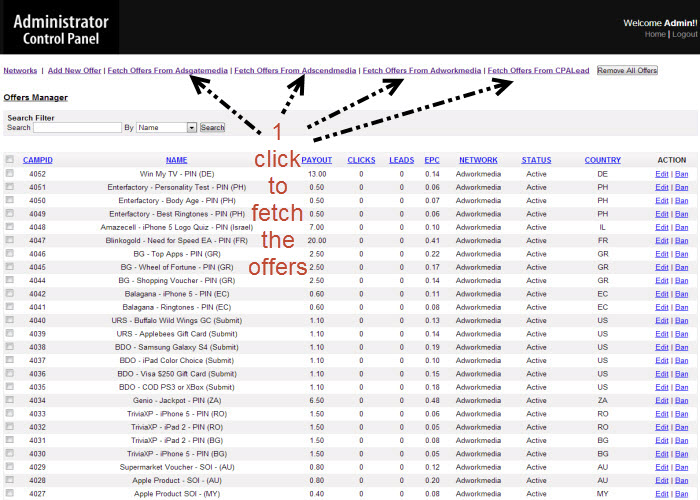Edit campaign 4047 Need for Speed offer
This screenshot has width=700, height=500.
[662, 241]
